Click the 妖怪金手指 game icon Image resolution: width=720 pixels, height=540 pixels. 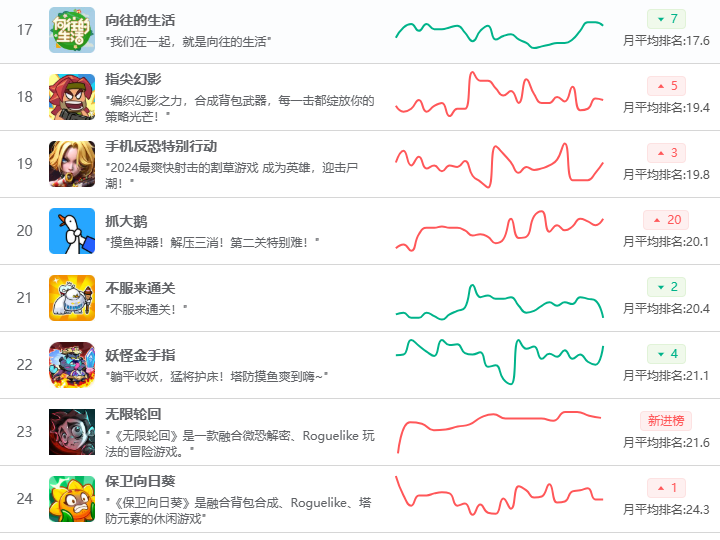[x=72, y=365]
